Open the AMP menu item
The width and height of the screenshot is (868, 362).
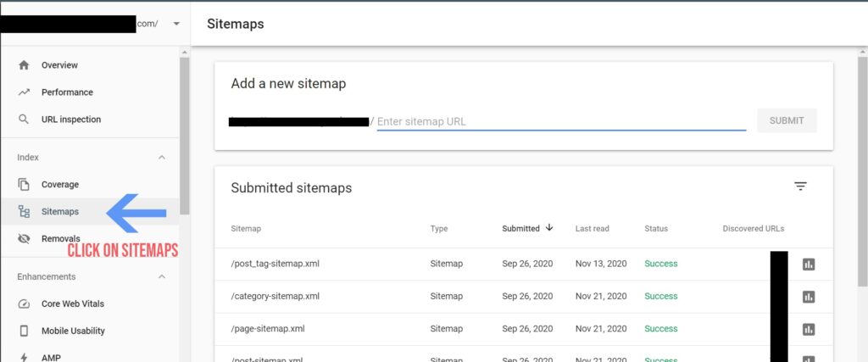point(52,357)
